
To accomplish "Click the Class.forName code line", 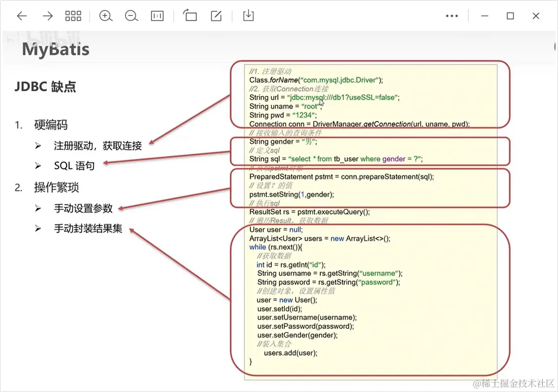I will pyautogui.click(x=316, y=80).
